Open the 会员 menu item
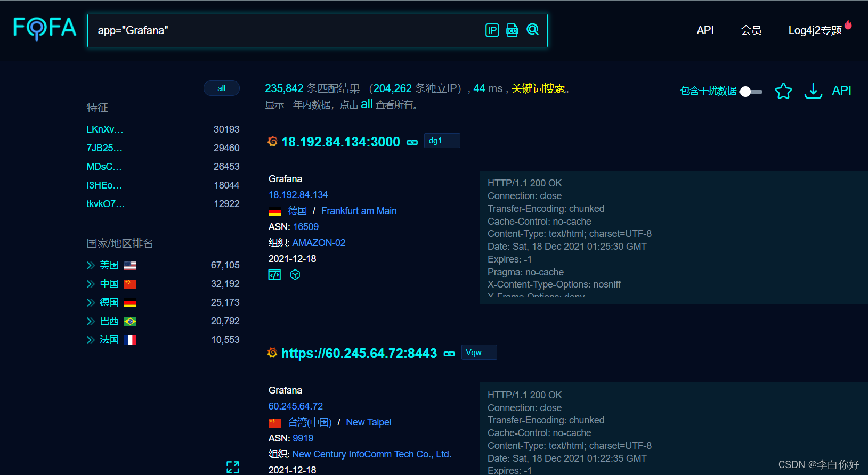The image size is (868, 475). point(751,30)
